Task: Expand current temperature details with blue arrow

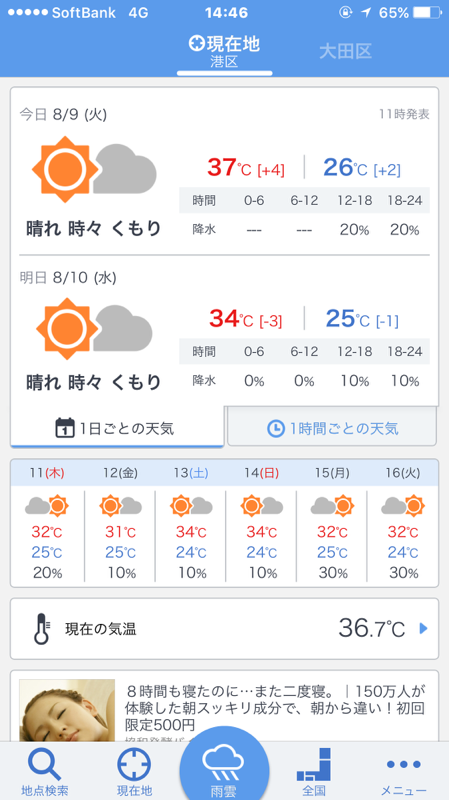Action: pyautogui.click(x=423, y=629)
